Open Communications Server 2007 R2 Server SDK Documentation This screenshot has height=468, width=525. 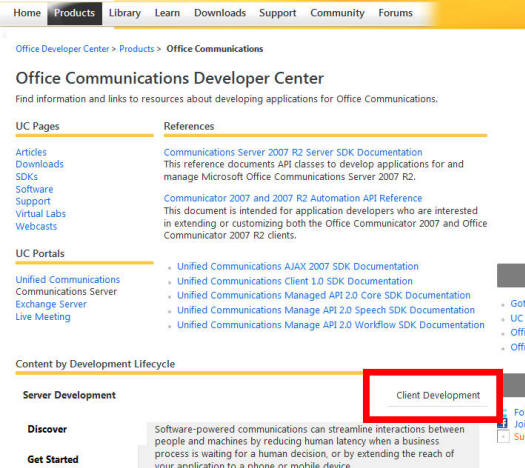(293, 152)
